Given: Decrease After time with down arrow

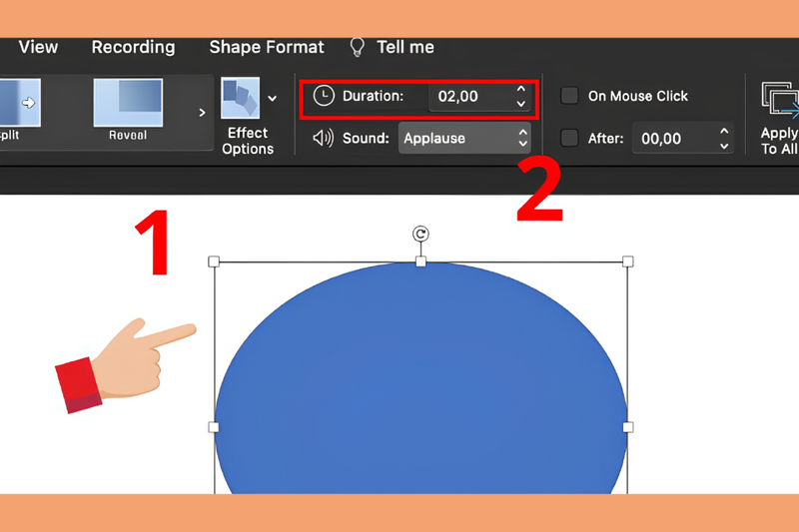Looking at the screenshot, I should click(x=724, y=146).
